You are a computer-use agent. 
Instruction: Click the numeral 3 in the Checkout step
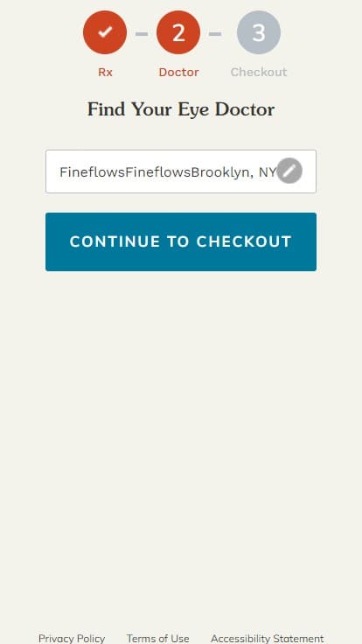coord(259,33)
